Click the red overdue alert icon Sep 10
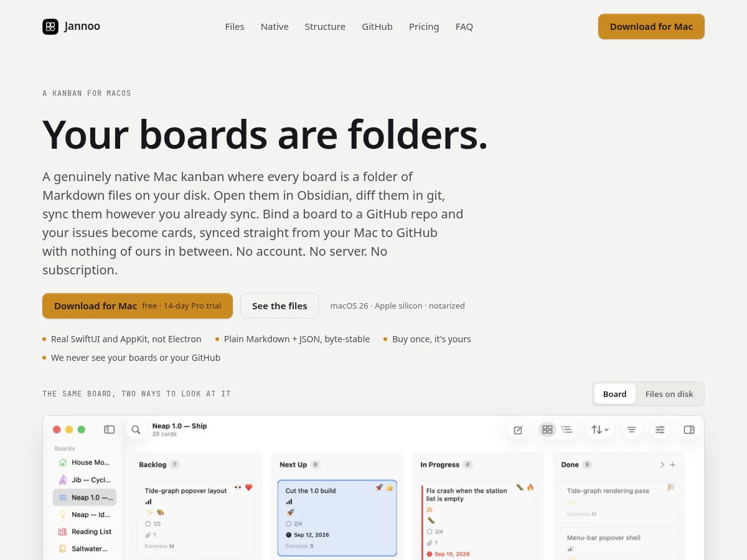This screenshot has width=747, height=560. coord(430,554)
